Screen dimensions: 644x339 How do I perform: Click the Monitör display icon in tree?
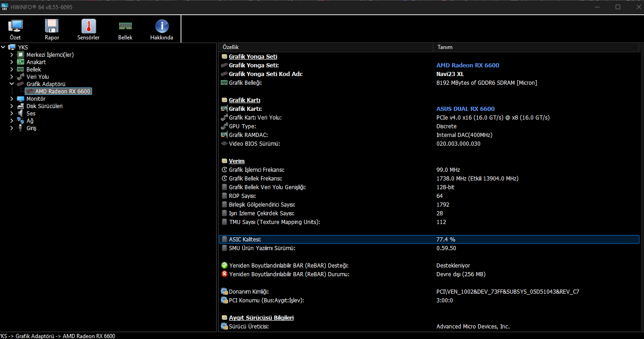[21, 98]
